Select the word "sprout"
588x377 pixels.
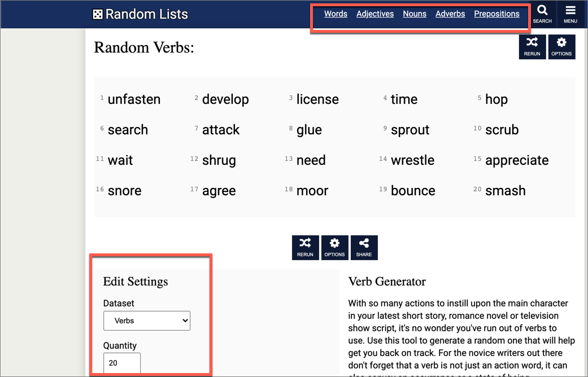(x=410, y=130)
